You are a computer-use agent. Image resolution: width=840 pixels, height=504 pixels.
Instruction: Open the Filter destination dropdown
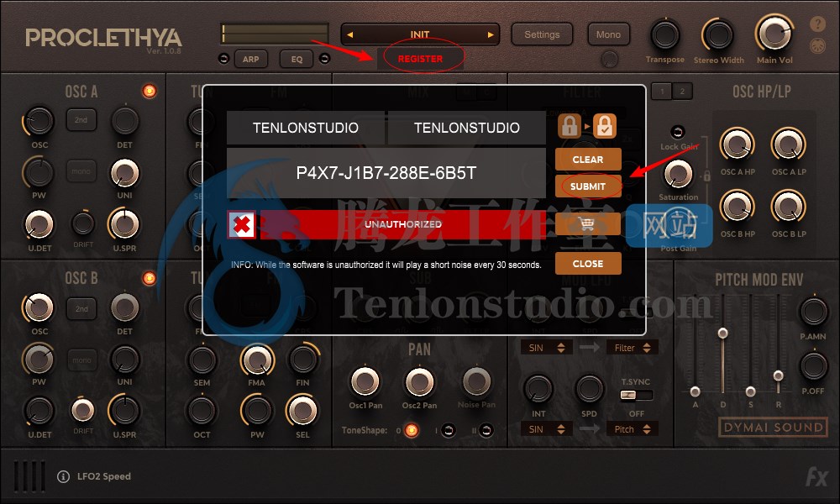click(633, 348)
